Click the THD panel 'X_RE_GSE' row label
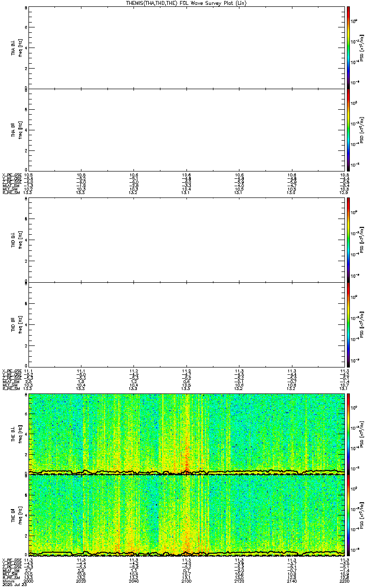 (x=11, y=371)
